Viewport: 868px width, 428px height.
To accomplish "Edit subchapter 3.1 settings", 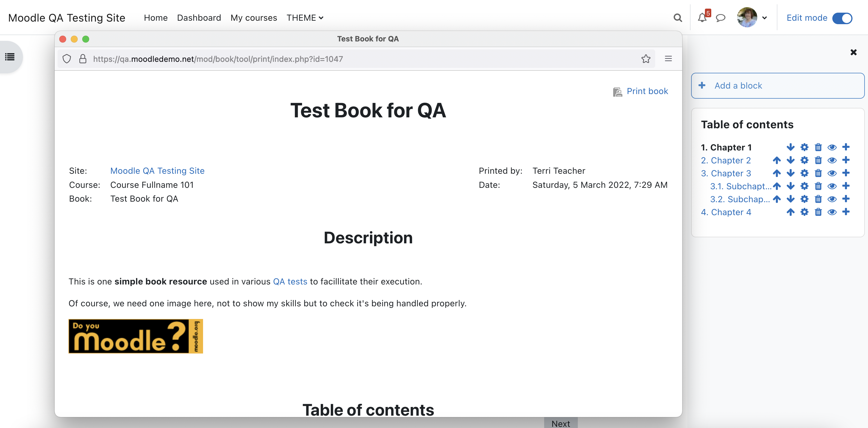I will 804,186.
